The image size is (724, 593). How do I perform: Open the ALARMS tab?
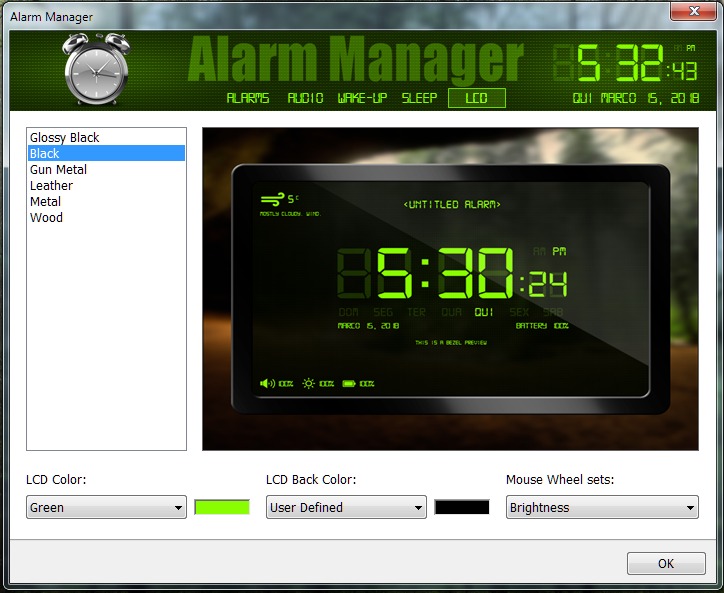248,98
